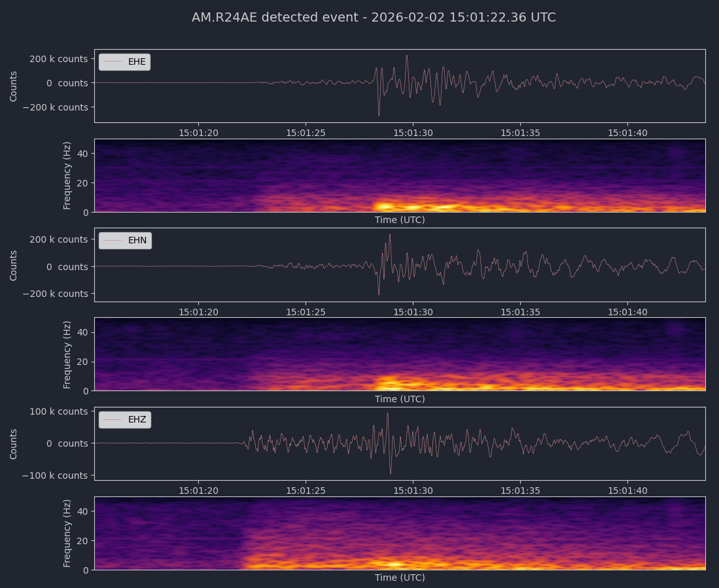Expand the EHE spectrogram panel
Viewport: 719px width, 588px height.
[x=400, y=175]
